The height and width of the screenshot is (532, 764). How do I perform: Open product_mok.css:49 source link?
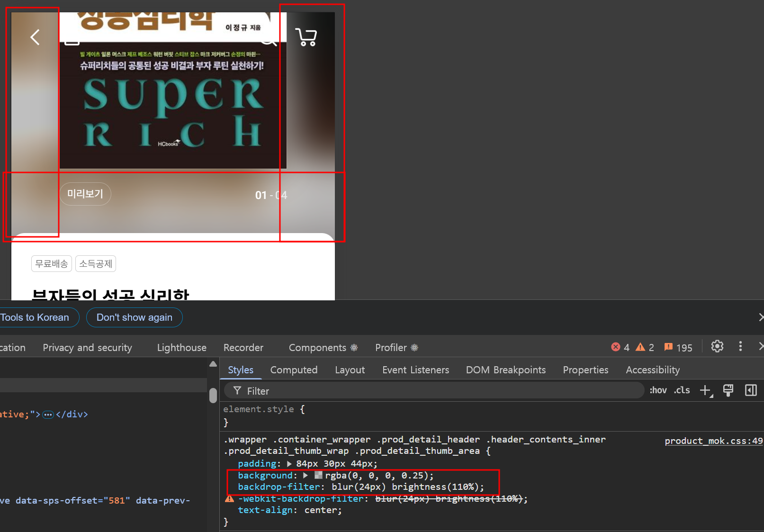714,441
